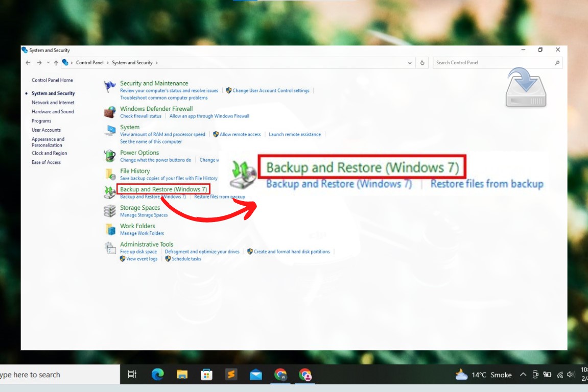Open File History heading

tap(135, 171)
